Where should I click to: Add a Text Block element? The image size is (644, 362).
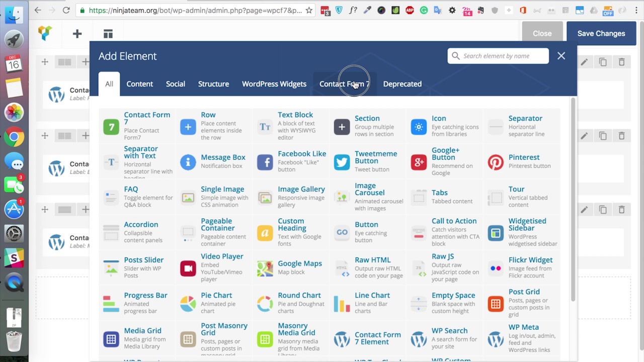(291, 126)
